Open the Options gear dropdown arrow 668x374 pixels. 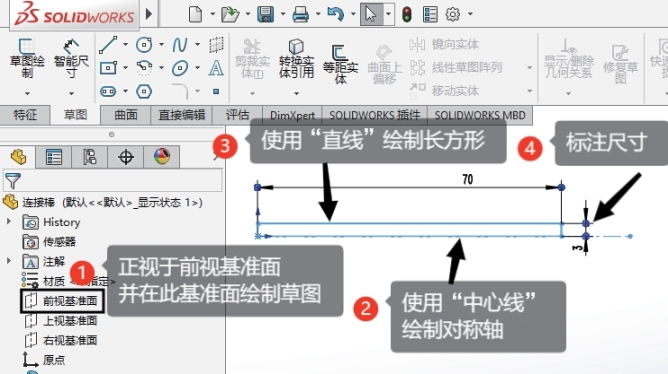tap(470, 14)
